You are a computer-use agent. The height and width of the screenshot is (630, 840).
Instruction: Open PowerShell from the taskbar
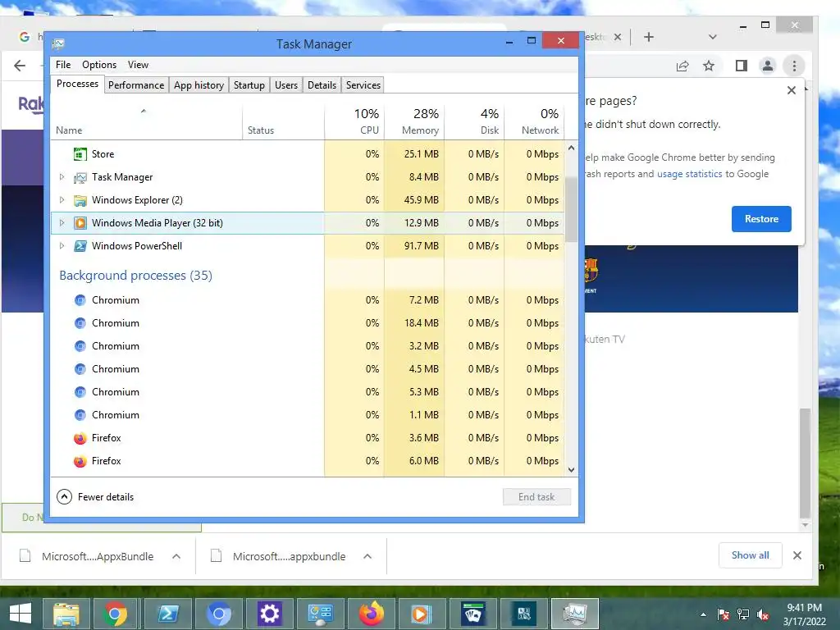click(x=167, y=614)
